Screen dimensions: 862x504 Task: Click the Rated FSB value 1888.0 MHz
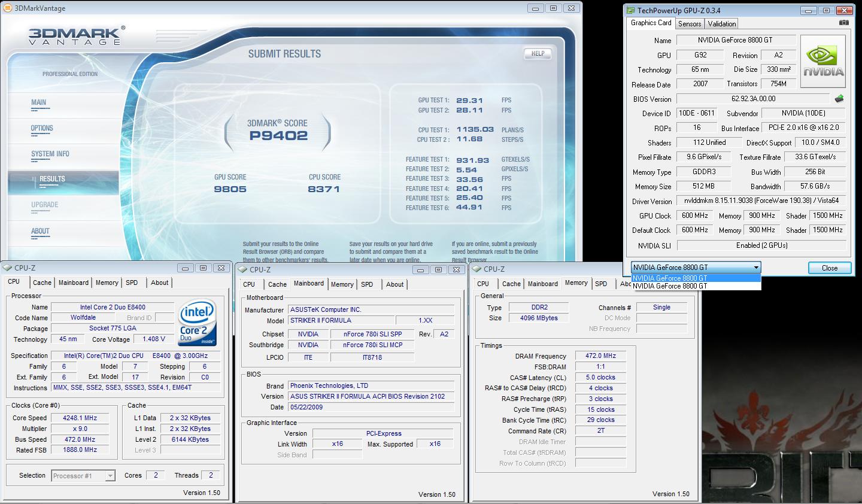tap(80, 450)
